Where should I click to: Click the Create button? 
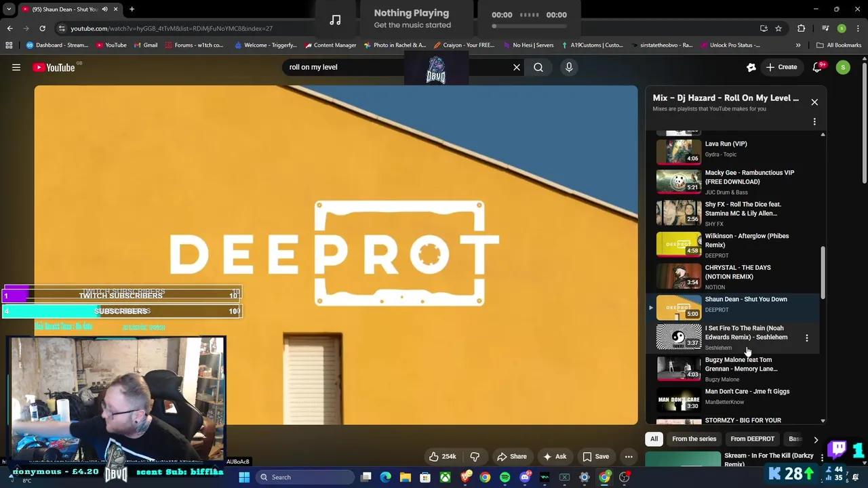click(781, 67)
